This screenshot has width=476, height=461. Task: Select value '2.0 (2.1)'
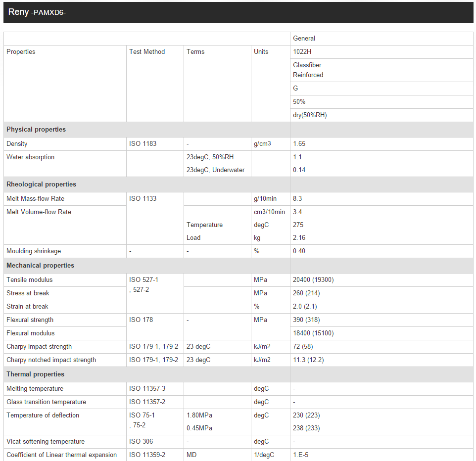click(x=305, y=307)
